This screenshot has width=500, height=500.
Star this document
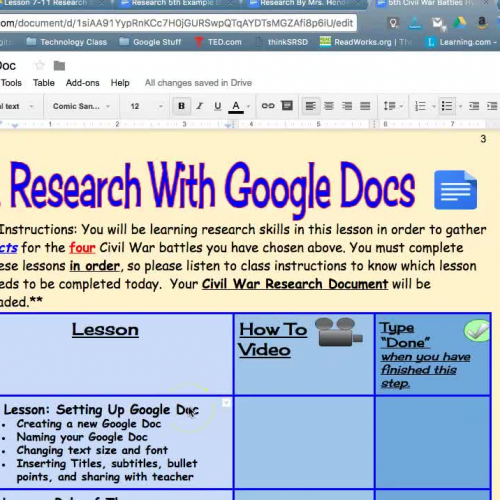pos(40,65)
